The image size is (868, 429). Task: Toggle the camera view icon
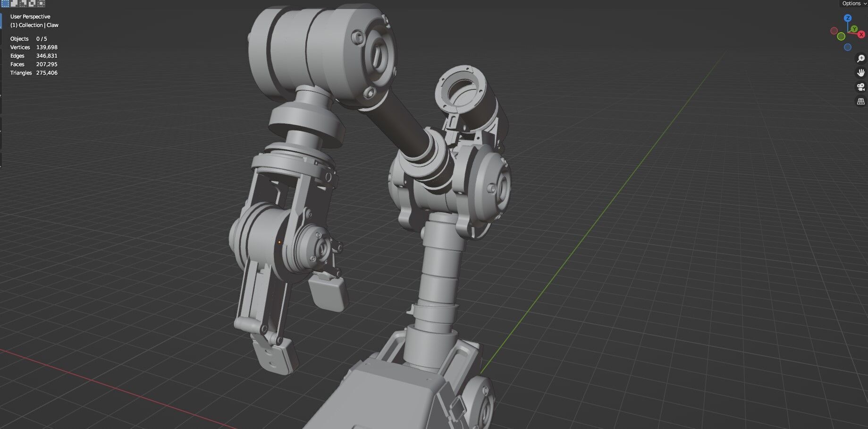[861, 87]
